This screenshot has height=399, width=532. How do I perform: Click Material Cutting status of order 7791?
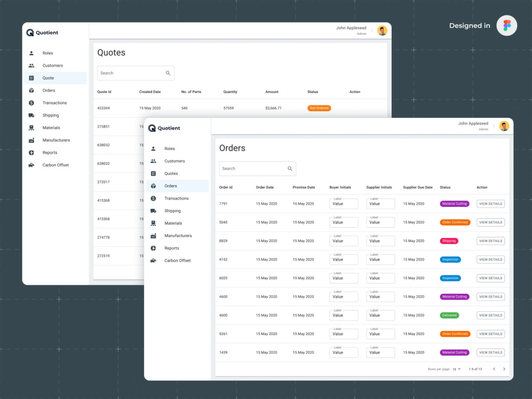(x=455, y=204)
